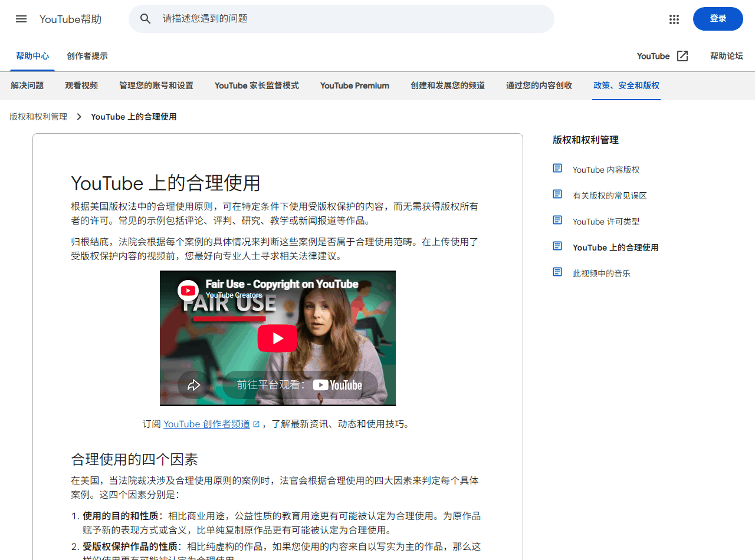The image size is (755, 560).
Task: Open 管理您的账号和设置 menu
Action: [x=156, y=85]
